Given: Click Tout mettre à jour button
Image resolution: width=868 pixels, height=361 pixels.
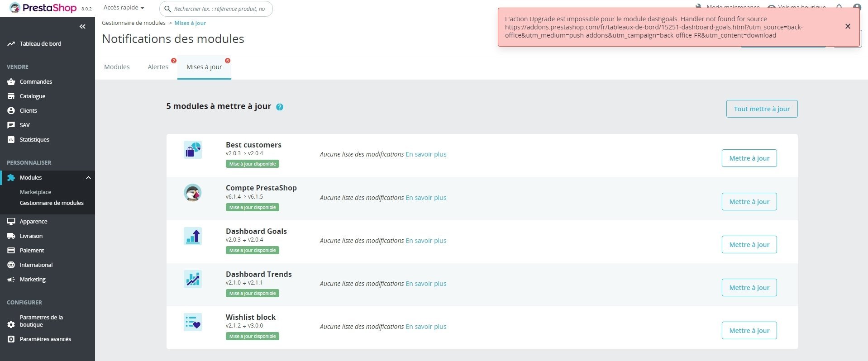Looking at the screenshot, I should click(762, 109).
